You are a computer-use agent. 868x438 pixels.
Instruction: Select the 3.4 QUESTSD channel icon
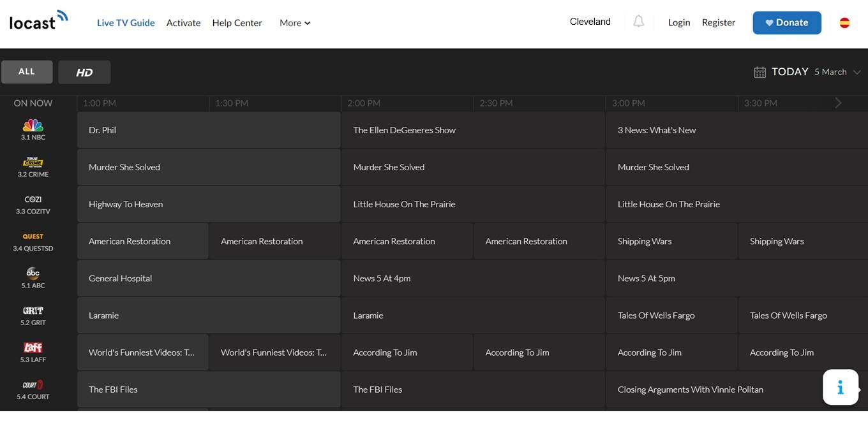(33, 237)
